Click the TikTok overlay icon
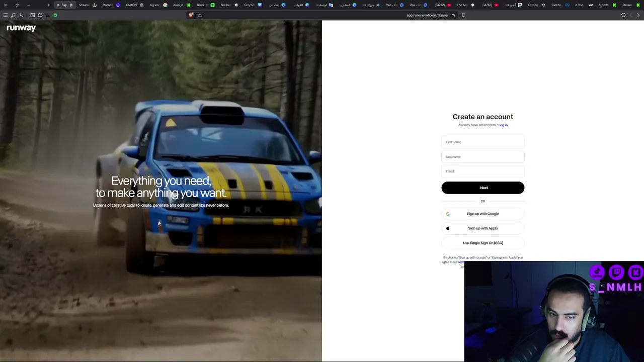The image size is (644, 362). 597,273
